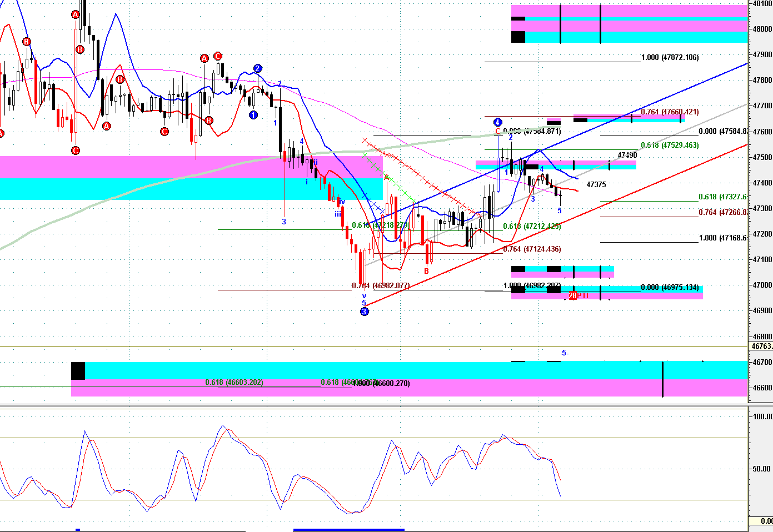Select red C label beneath circled 4
The image size is (773, 532).
[x=498, y=132]
